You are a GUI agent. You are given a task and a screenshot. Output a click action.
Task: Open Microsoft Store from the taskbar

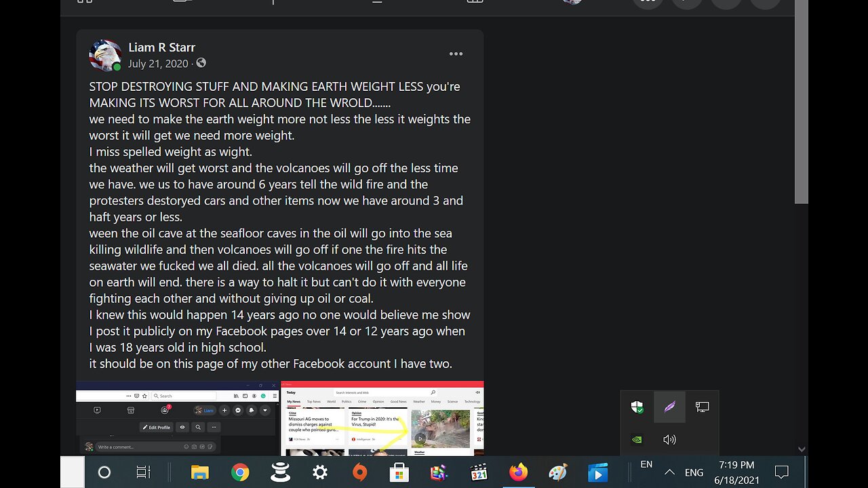click(x=399, y=472)
